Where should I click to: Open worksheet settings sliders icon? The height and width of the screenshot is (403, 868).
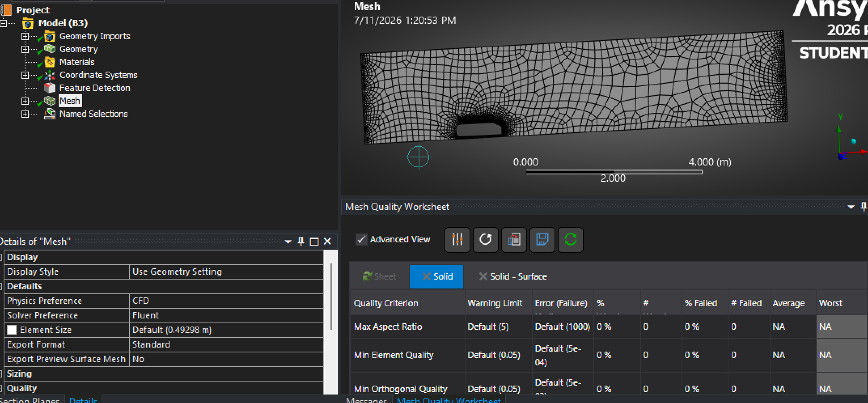tap(457, 240)
